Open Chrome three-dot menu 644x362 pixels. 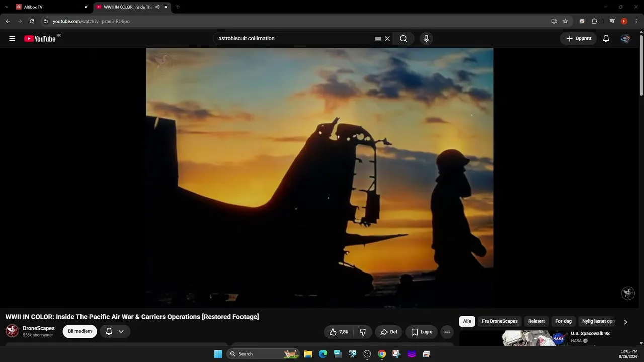636,21
